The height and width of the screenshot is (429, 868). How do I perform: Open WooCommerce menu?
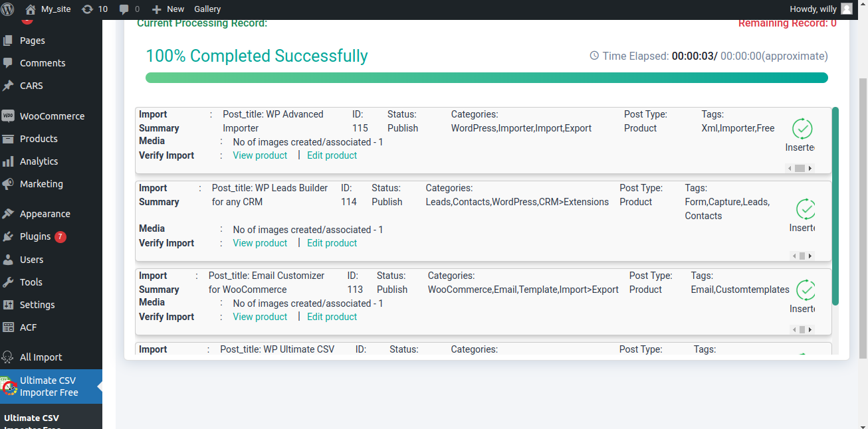[x=51, y=116]
